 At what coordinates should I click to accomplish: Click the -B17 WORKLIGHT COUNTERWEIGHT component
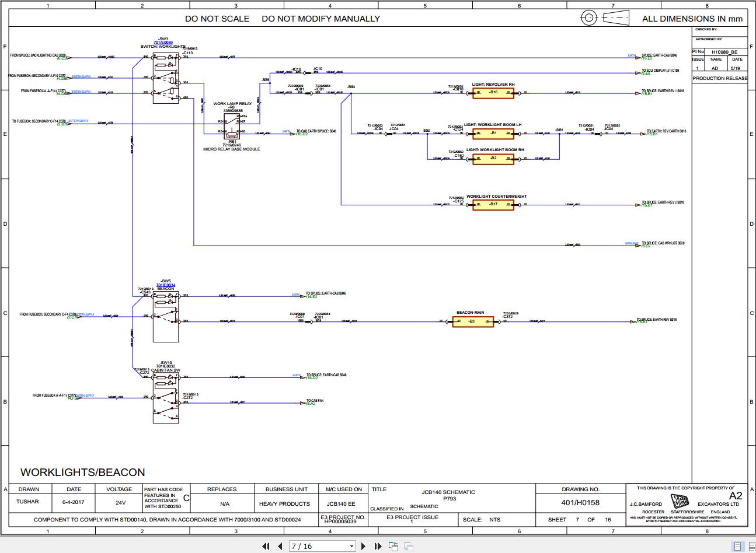pyautogui.click(x=493, y=205)
